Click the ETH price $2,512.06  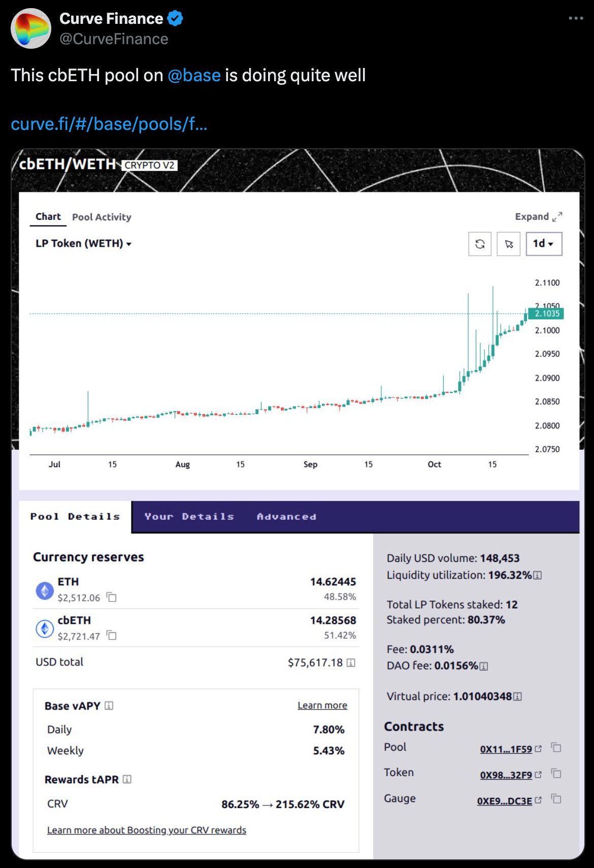click(79, 598)
